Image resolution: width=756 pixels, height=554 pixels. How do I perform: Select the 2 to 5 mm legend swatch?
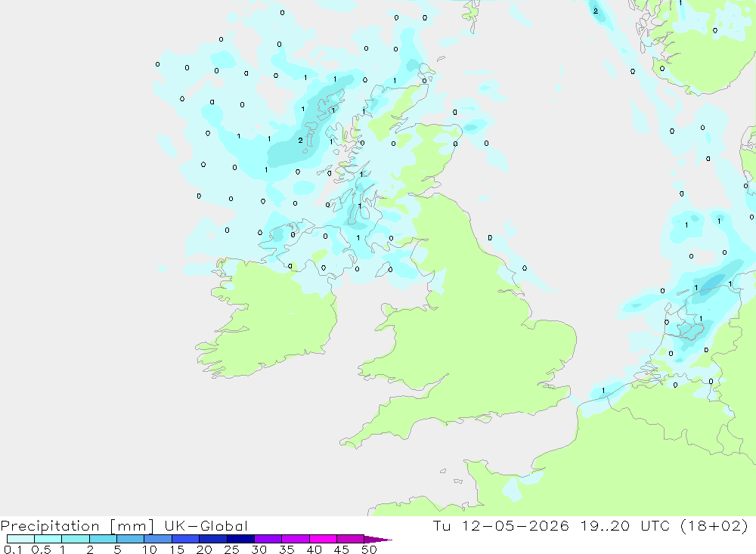click(x=103, y=539)
